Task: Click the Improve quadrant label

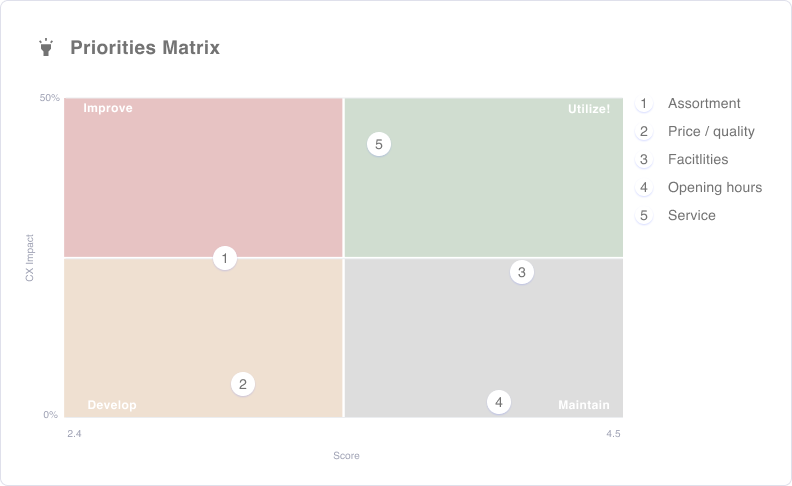Action: (108, 108)
